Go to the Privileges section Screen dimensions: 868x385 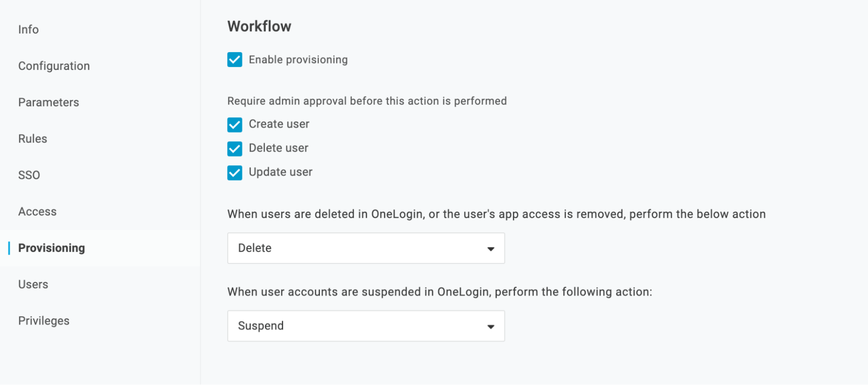(x=43, y=320)
